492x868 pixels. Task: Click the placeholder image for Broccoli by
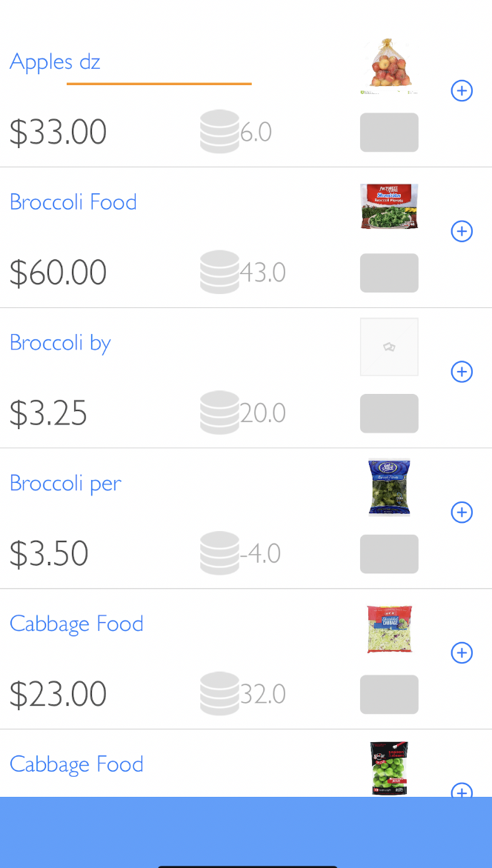coord(389,347)
